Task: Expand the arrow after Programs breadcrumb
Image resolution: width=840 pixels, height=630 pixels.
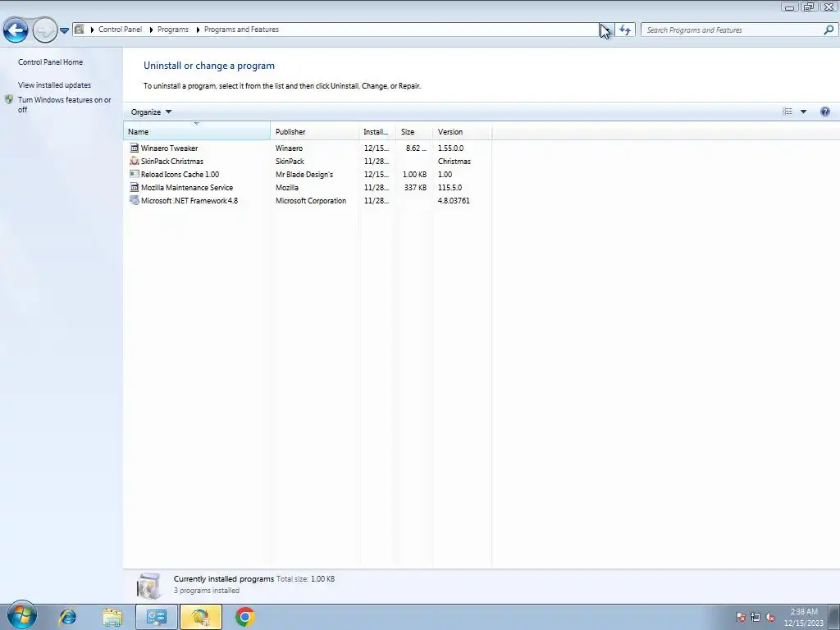Action: tap(197, 30)
